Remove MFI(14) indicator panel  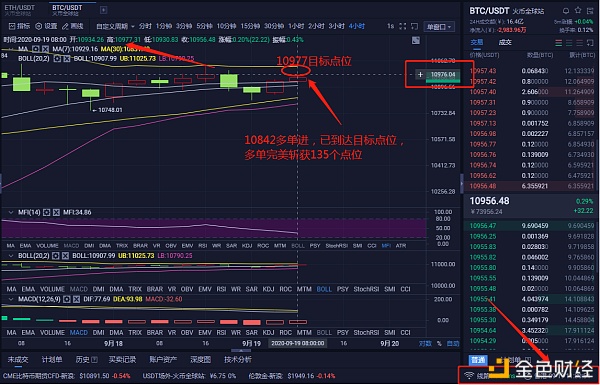(56, 212)
